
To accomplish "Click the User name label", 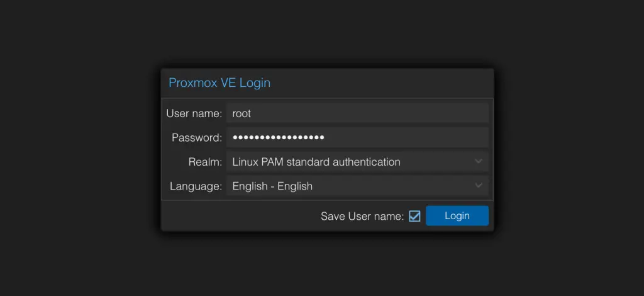I will [x=194, y=113].
